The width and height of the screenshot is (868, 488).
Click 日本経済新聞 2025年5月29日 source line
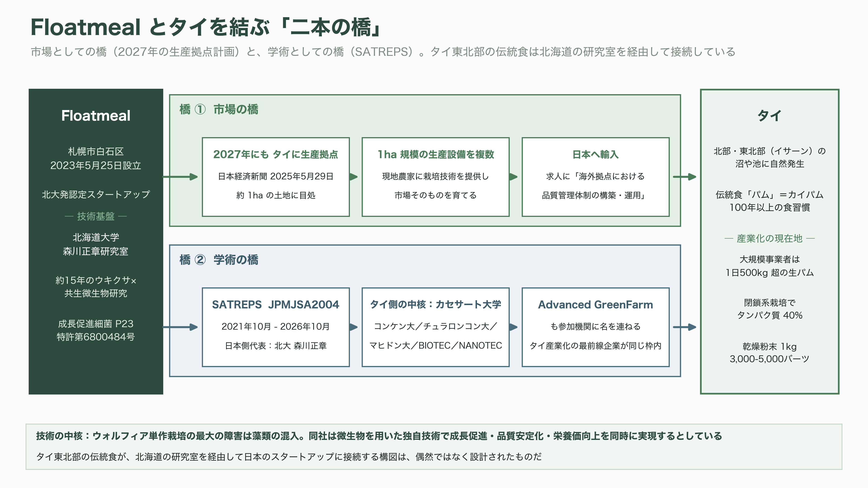276,176
